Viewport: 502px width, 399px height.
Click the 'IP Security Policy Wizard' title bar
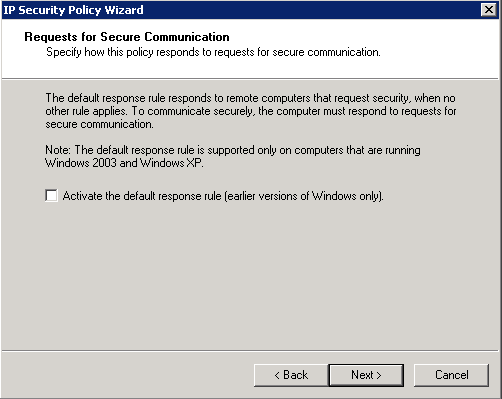(73, 10)
